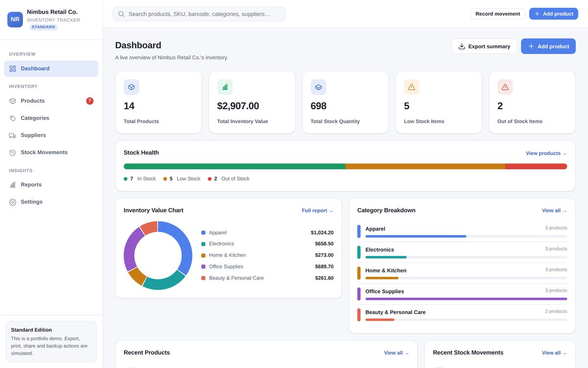Open Settings in the sidebar
The width and height of the screenshot is (588, 368).
(x=51, y=202)
